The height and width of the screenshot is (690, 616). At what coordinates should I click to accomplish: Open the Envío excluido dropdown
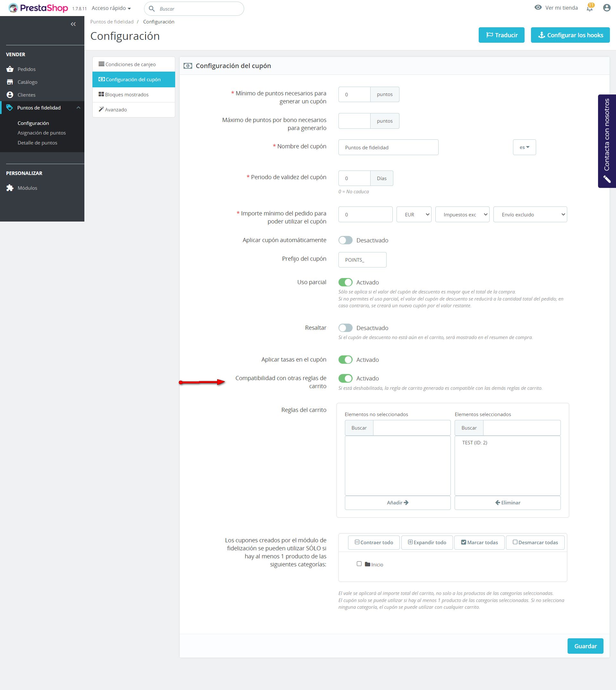pyautogui.click(x=530, y=214)
